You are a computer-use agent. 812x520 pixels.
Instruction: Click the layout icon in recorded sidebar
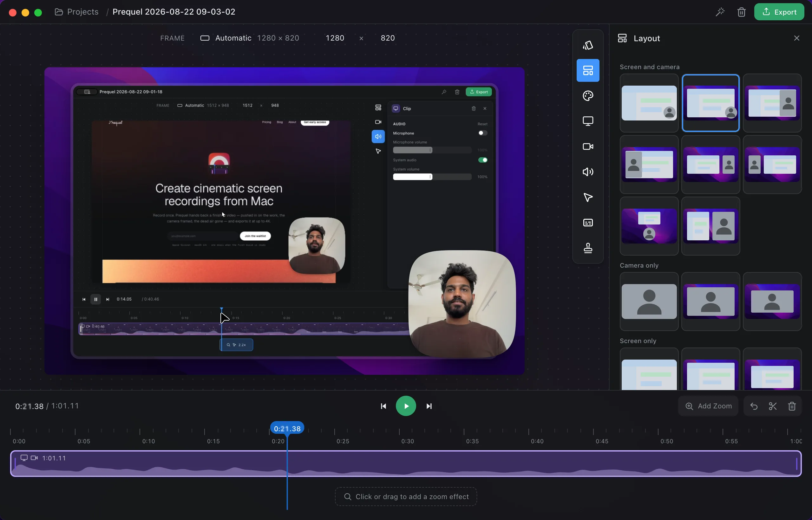pyautogui.click(x=378, y=108)
